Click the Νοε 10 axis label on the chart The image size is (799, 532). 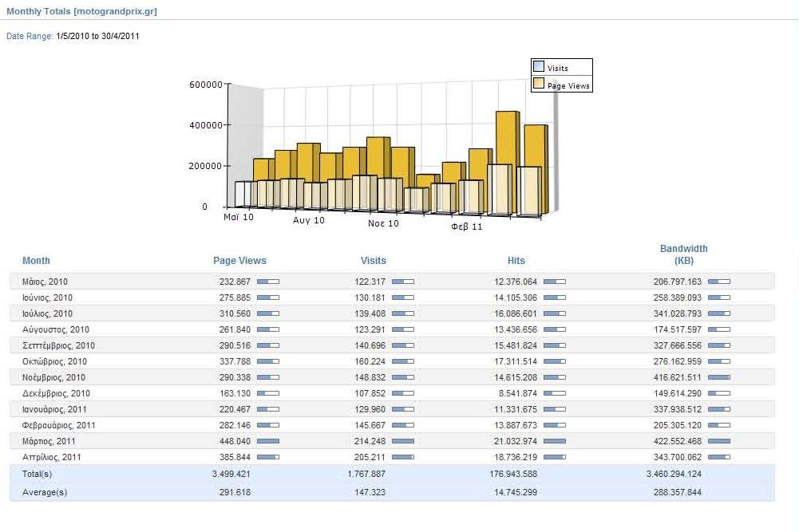click(x=383, y=223)
